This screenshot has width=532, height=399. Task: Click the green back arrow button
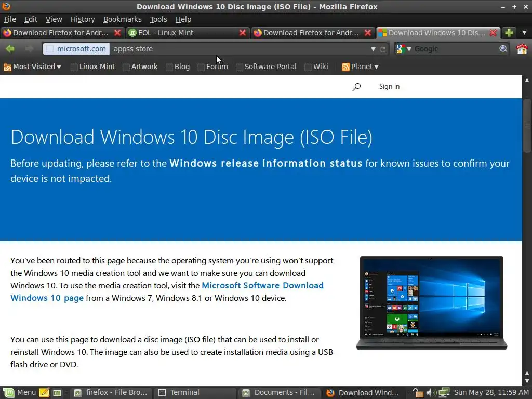[10, 49]
